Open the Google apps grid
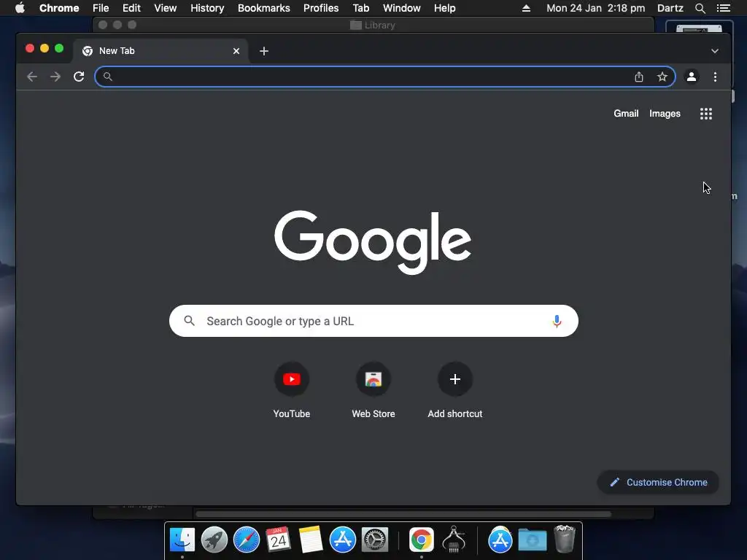747x560 pixels. [x=706, y=114]
